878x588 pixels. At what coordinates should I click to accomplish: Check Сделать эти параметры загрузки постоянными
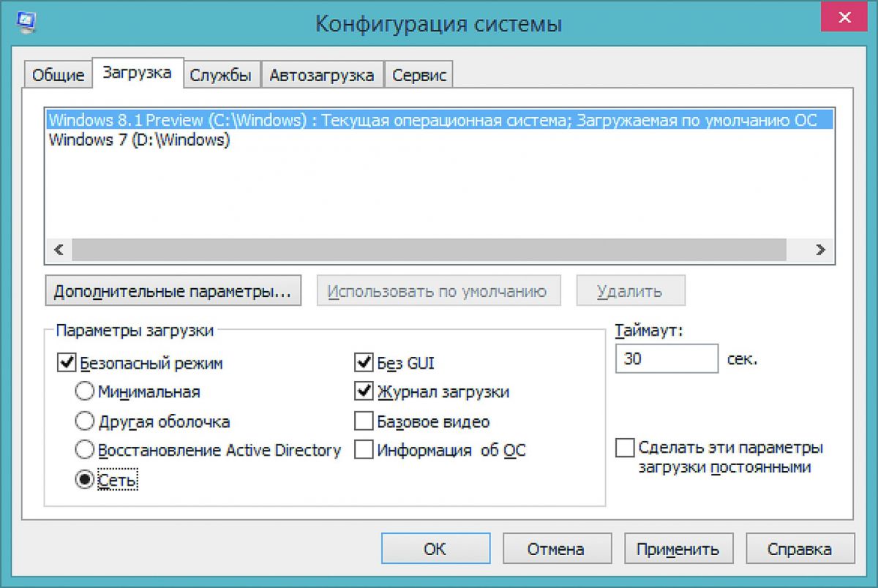point(625,448)
